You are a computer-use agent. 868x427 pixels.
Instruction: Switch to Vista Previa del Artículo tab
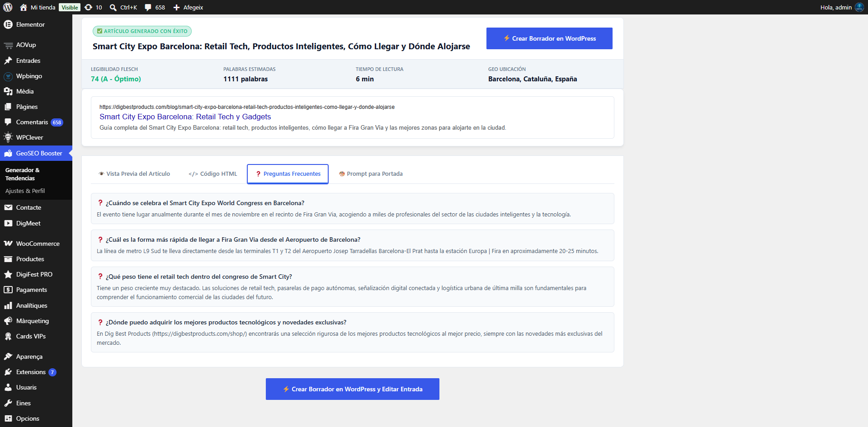click(x=134, y=174)
